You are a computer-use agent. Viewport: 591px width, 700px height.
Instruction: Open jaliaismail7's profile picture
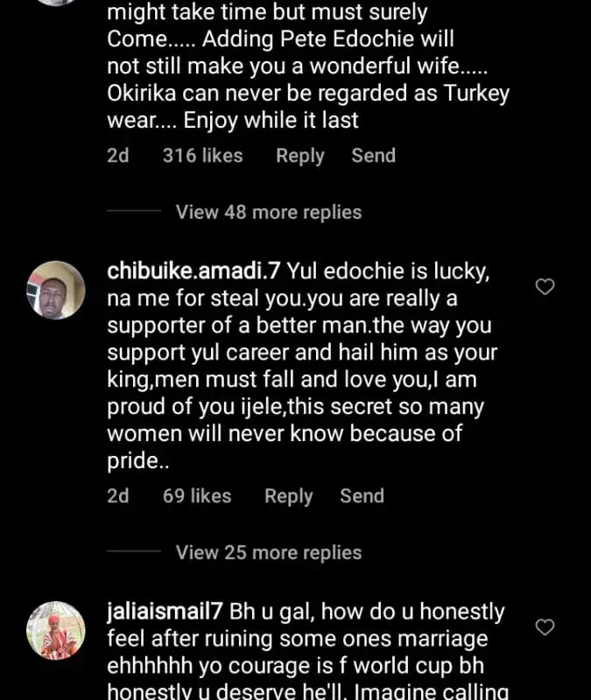56,630
